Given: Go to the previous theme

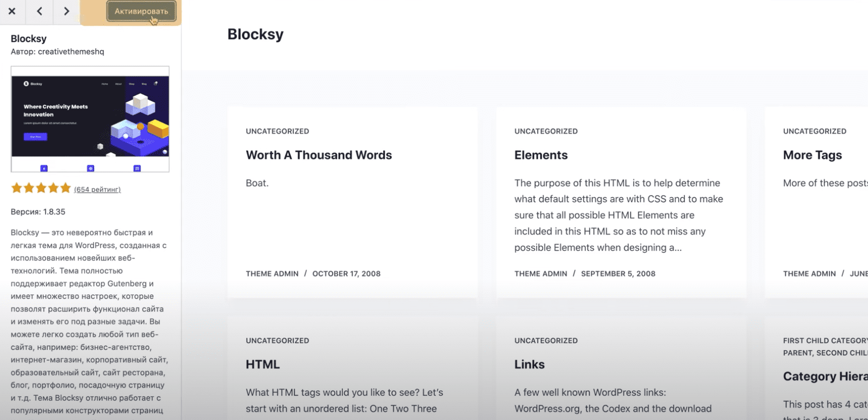Looking at the screenshot, I should (40, 11).
